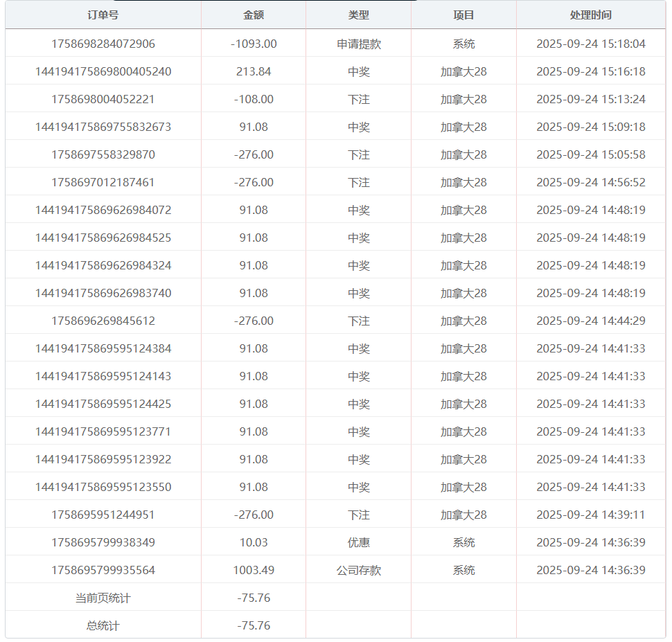Viewport: 672px width, 642px height.
Task: Click the 处理时间 column header
Action: click(x=592, y=15)
